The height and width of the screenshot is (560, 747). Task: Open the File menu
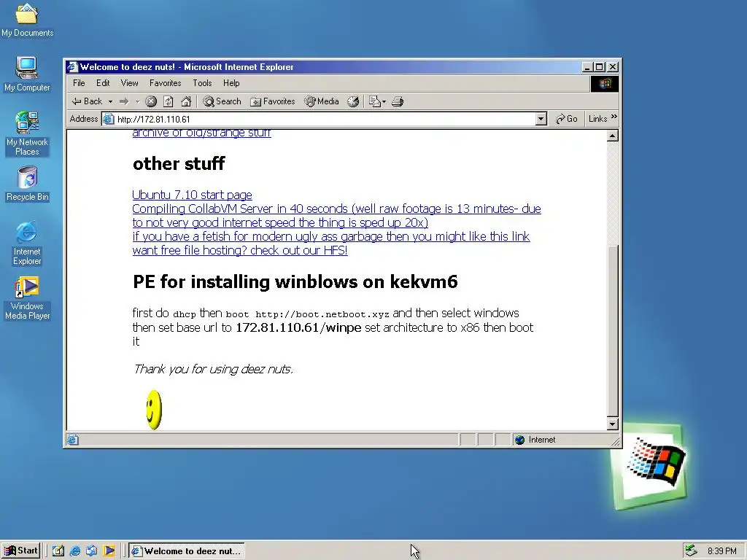click(x=79, y=83)
